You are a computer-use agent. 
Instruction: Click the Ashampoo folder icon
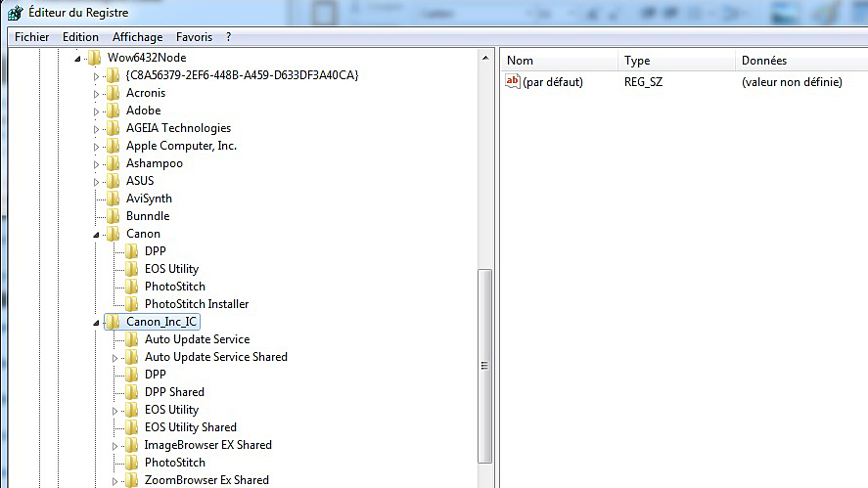113,163
